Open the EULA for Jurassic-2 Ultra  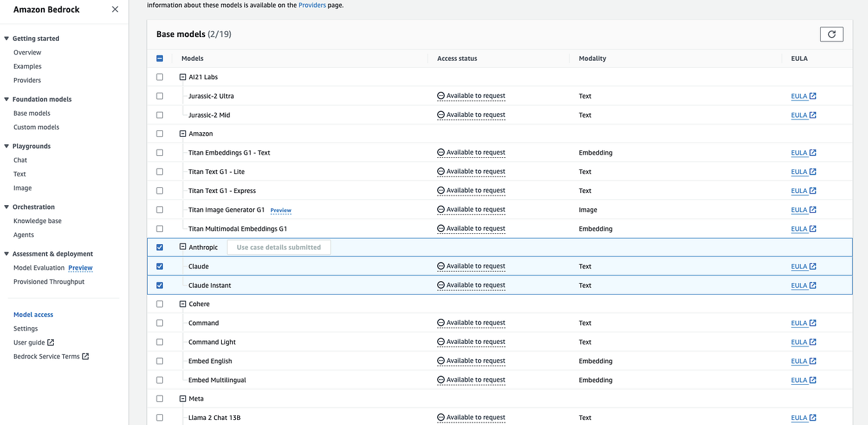click(800, 96)
